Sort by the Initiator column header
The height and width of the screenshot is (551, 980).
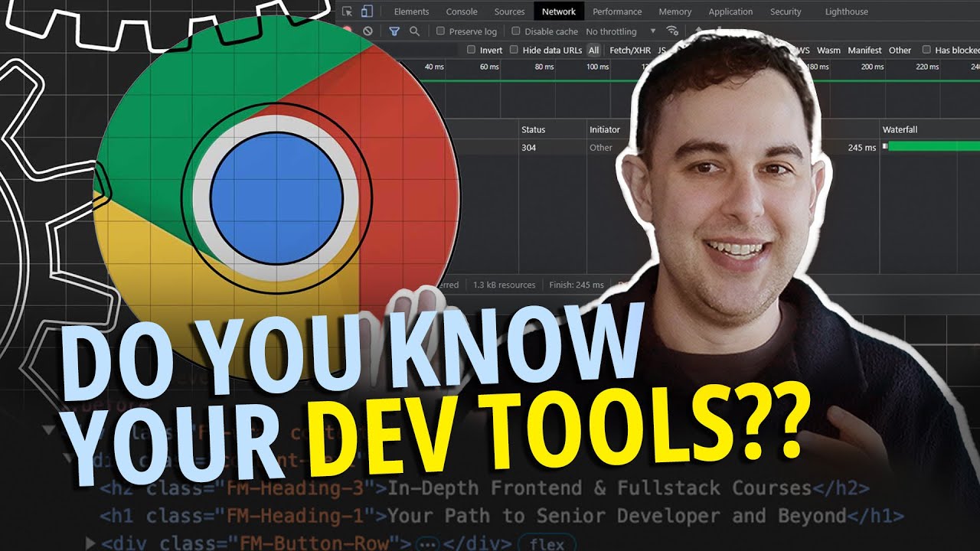click(x=605, y=129)
